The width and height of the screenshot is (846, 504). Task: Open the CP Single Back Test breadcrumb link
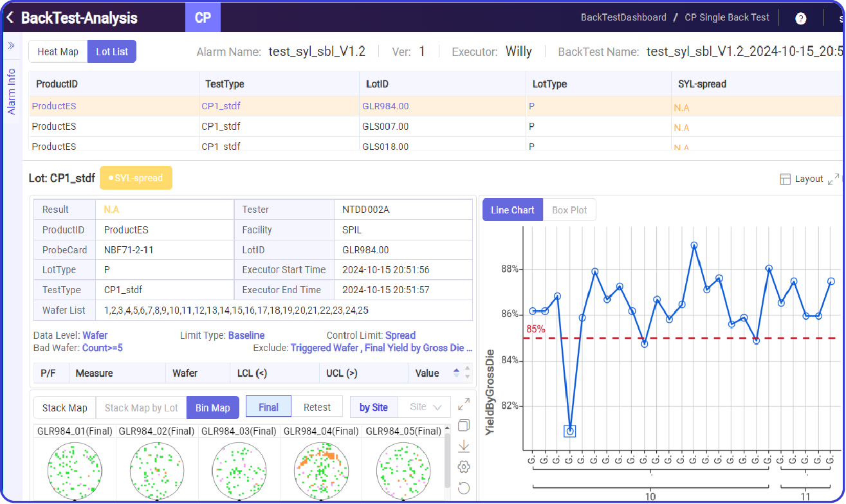pyautogui.click(x=727, y=17)
